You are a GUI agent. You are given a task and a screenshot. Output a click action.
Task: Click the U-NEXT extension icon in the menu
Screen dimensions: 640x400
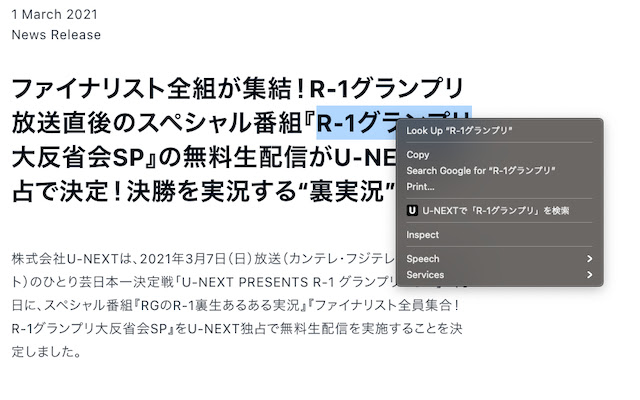[412, 211]
